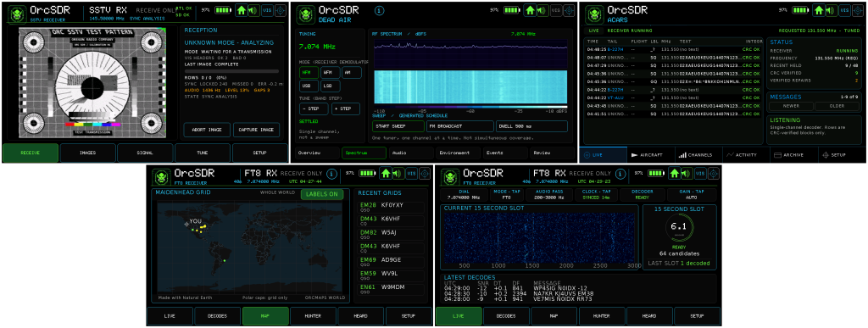
Task: Click minus STEP tune button
Action: [x=314, y=109]
